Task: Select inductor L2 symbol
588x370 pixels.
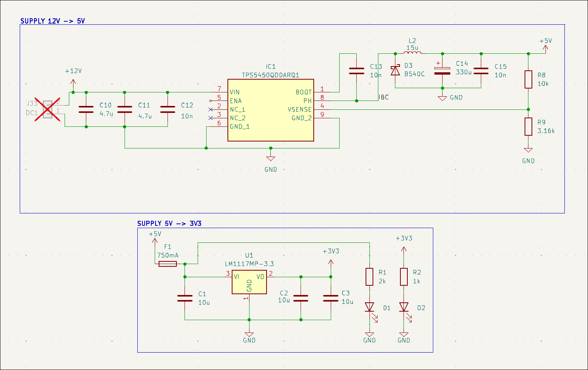Action: [412, 52]
